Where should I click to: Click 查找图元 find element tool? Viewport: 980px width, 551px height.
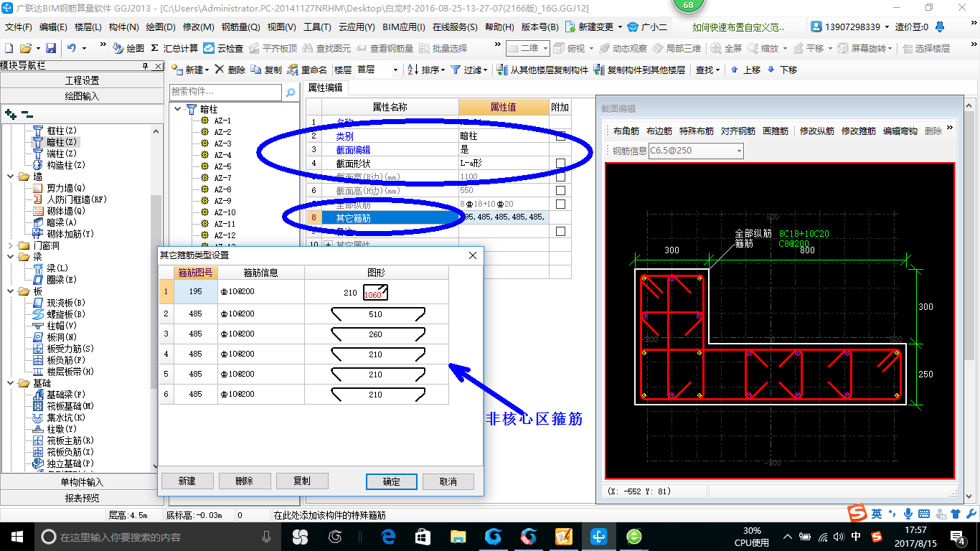(x=327, y=48)
